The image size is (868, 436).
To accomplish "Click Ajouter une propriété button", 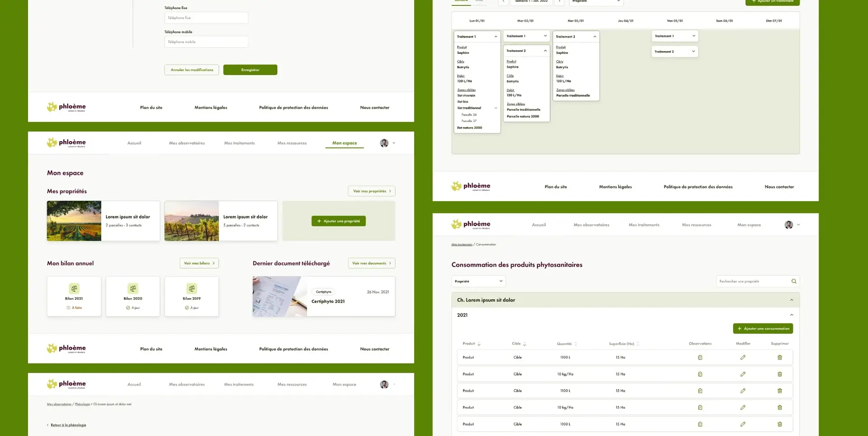I will click(339, 221).
